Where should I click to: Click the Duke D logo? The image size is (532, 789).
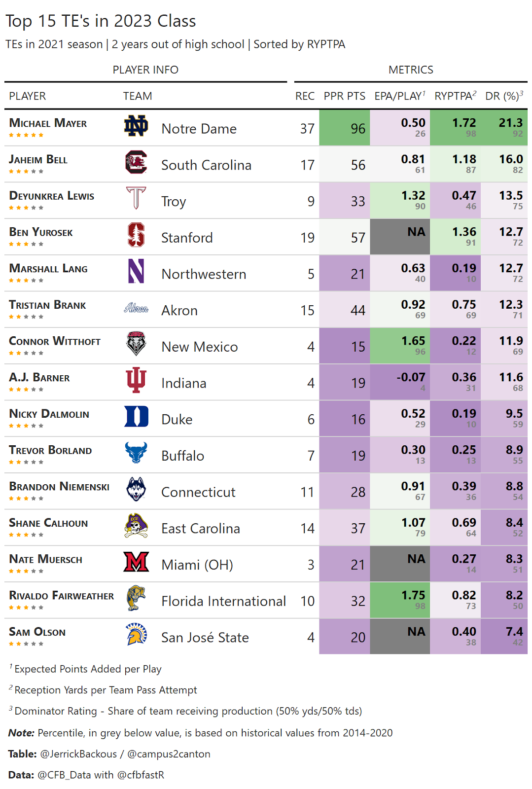click(x=136, y=417)
